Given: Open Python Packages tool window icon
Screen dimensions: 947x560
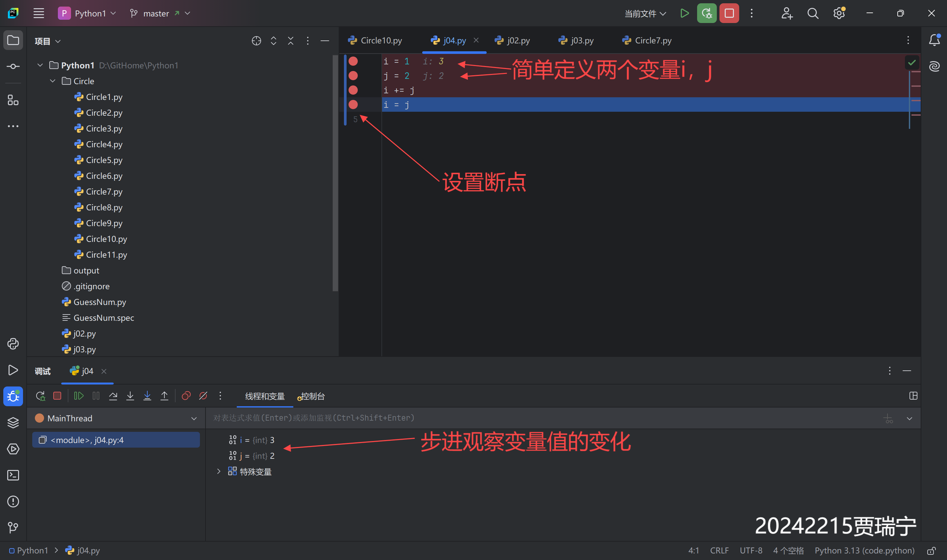Looking at the screenshot, I should click(13, 423).
